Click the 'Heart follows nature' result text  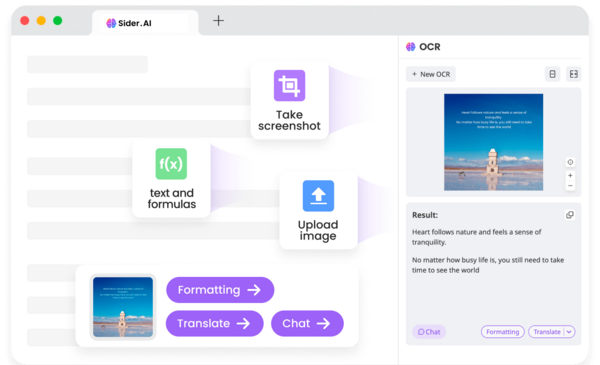click(x=477, y=237)
